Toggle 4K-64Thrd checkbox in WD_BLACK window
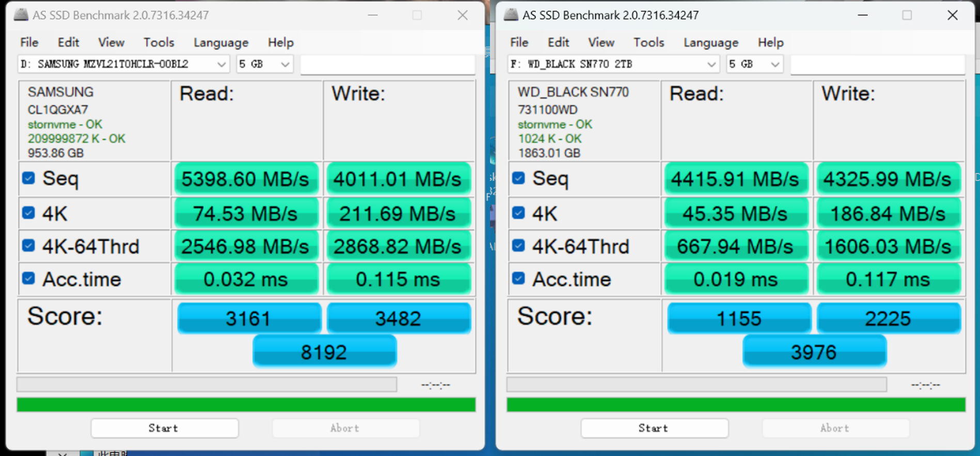The image size is (980, 456). click(518, 246)
